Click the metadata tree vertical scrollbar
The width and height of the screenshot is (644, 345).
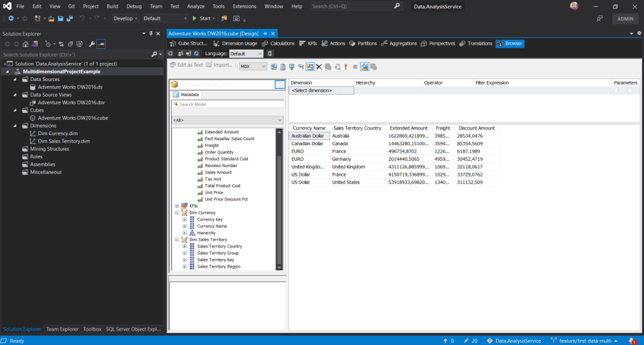tap(280, 207)
